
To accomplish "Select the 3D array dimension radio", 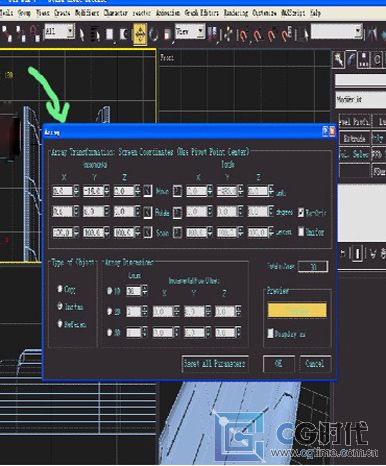I will point(109,332).
